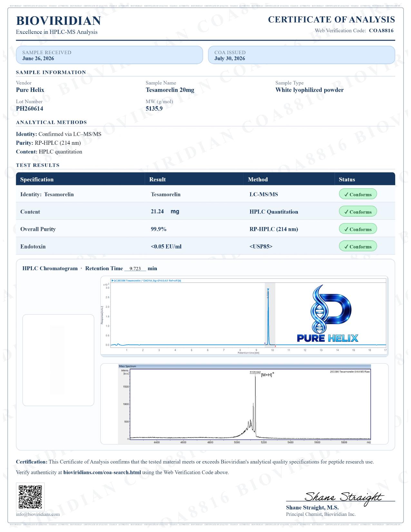Click the sample name Tesamorelin 20mg
The height and width of the screenshot is (532, 411).
(170, 90)
